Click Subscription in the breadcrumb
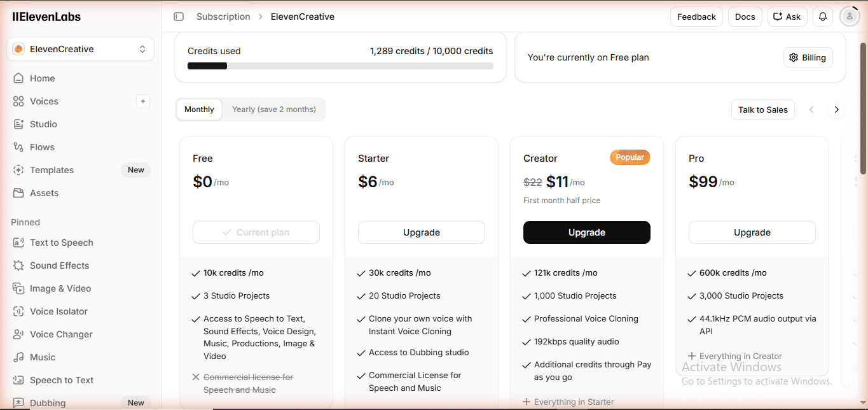Image resolution: width=868 pixels, height=410 pixels. [x=223, y=17]
